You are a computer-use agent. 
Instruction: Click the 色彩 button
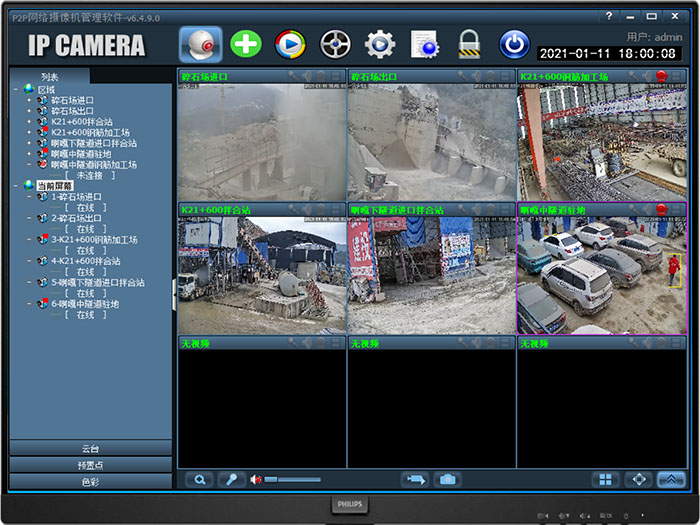click(x=90, y=481)
